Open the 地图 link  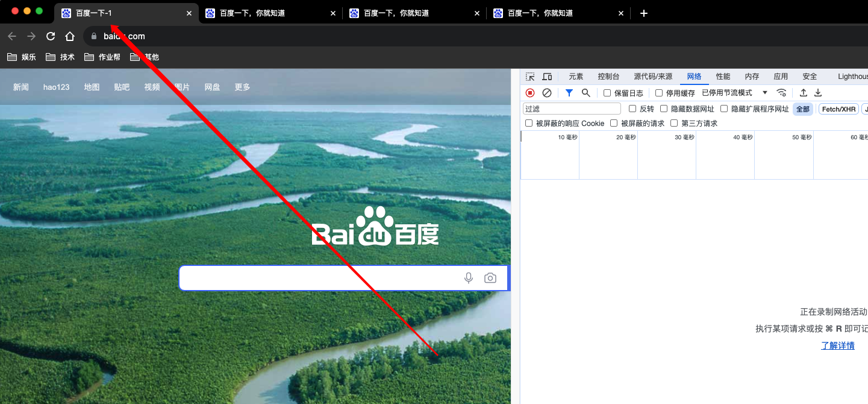(x=92, y=87)
